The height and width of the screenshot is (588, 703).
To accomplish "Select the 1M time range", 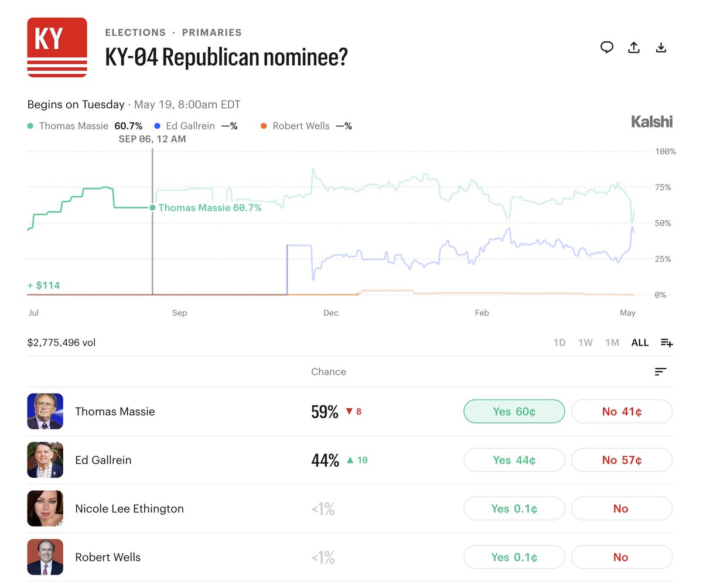I will (x=612, y=343).
